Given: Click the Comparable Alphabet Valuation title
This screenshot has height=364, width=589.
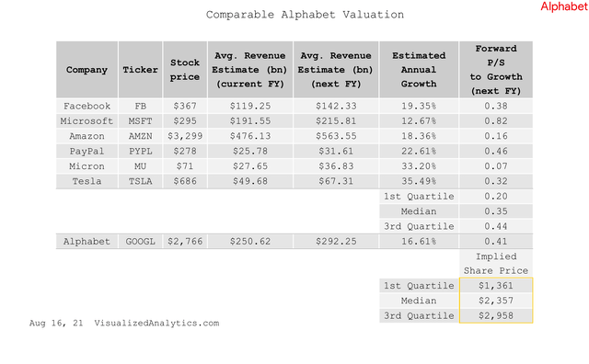Looking at the screenshot, I should tap(305, 15).
